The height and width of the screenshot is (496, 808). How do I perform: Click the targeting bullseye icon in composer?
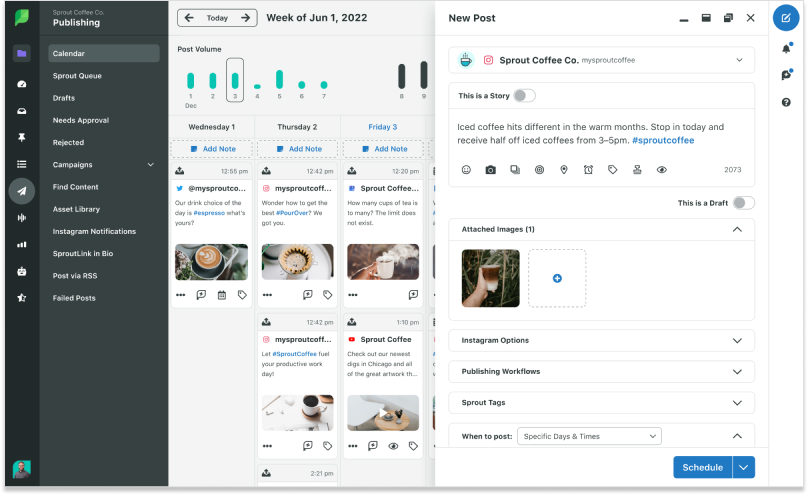tap(539, 169)
